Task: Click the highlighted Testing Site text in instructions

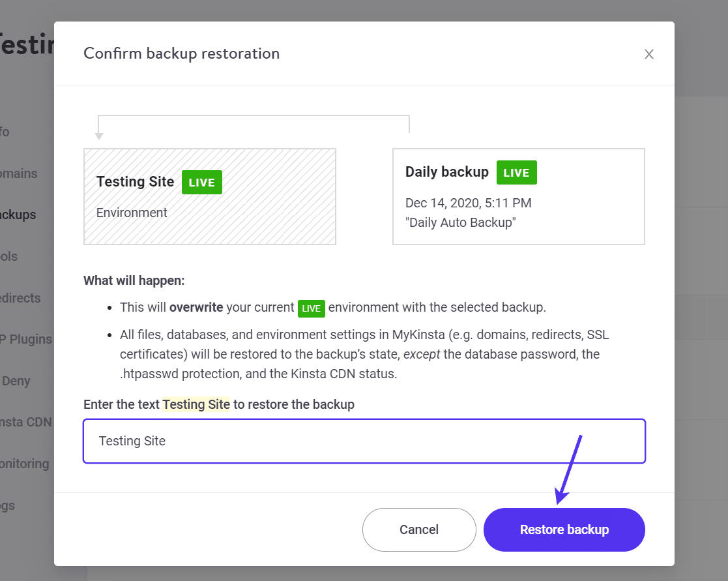Action: coord(196,404)
